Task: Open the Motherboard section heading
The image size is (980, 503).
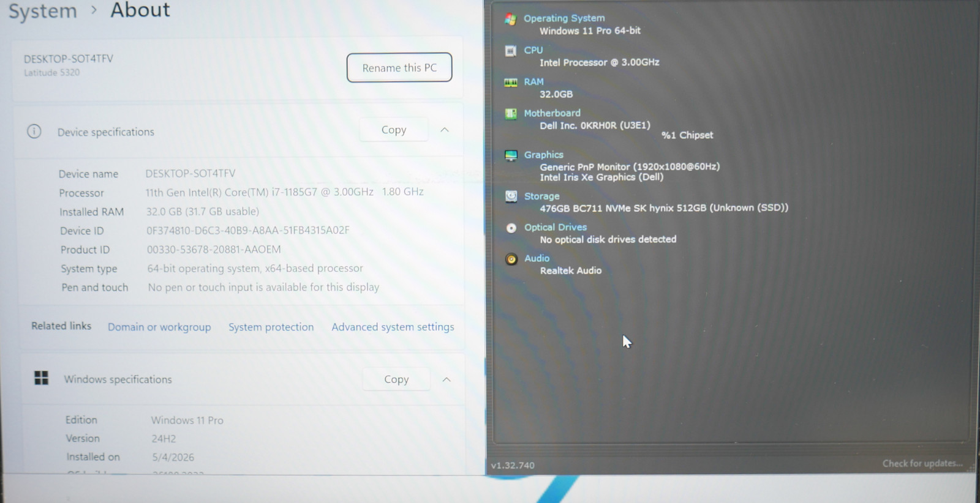Action: point(552,113)
